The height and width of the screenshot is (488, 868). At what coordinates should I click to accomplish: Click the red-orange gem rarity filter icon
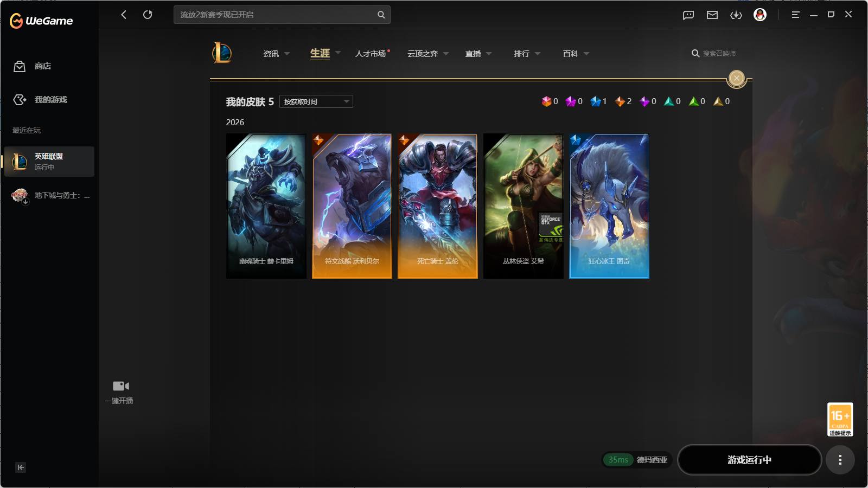(546, 101)
